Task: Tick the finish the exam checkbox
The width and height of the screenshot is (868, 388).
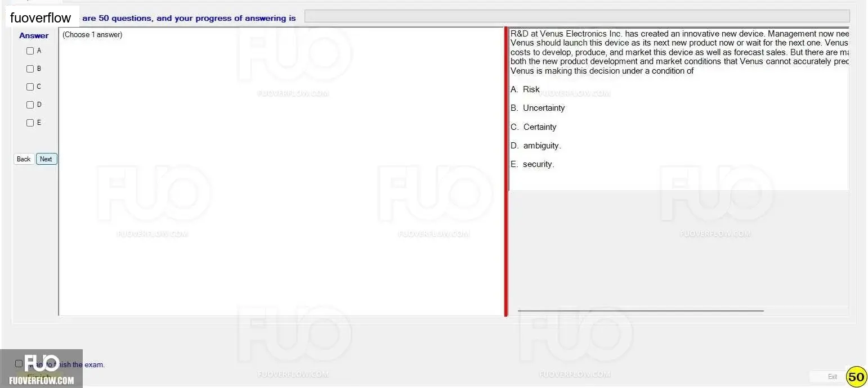Action: 19,364
